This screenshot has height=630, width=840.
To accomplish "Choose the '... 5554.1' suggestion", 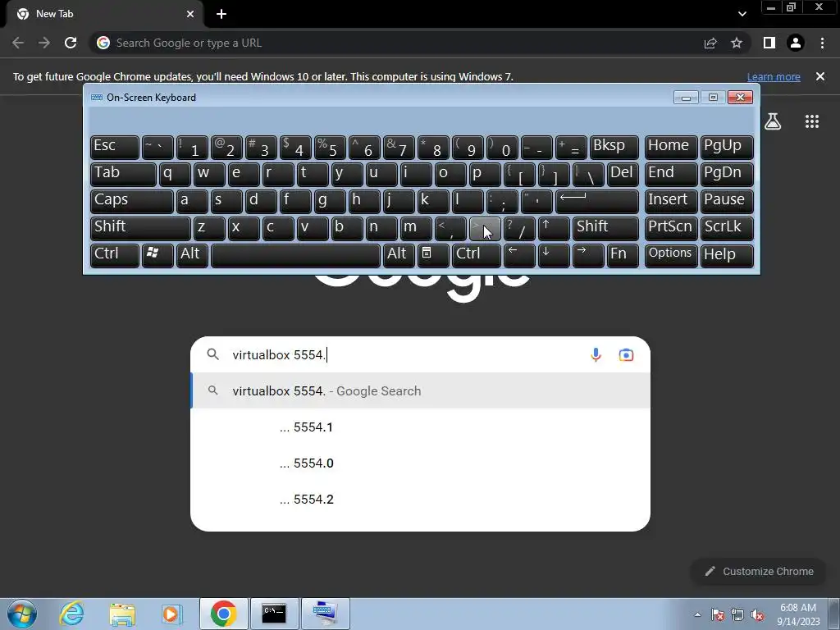I will coord(421,427).
